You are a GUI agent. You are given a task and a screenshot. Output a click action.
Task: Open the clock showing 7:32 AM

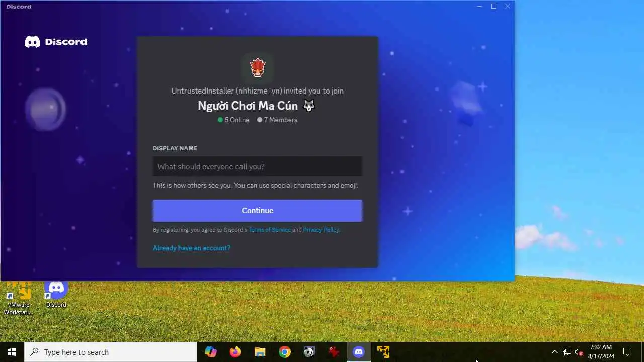click(x=601, y=352)
